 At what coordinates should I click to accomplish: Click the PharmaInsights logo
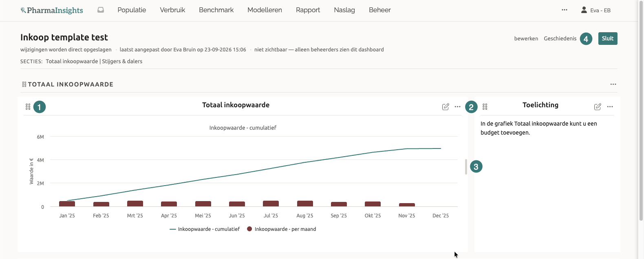(52, 10)
